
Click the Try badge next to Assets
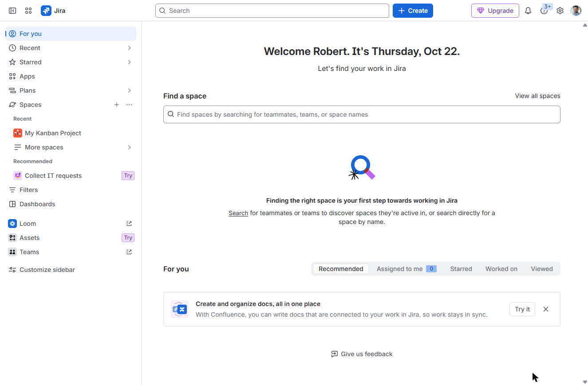(x=128, y=238)
